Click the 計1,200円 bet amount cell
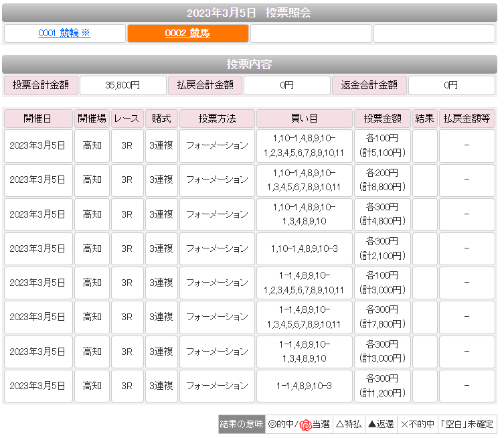 (x=382, y=386)
